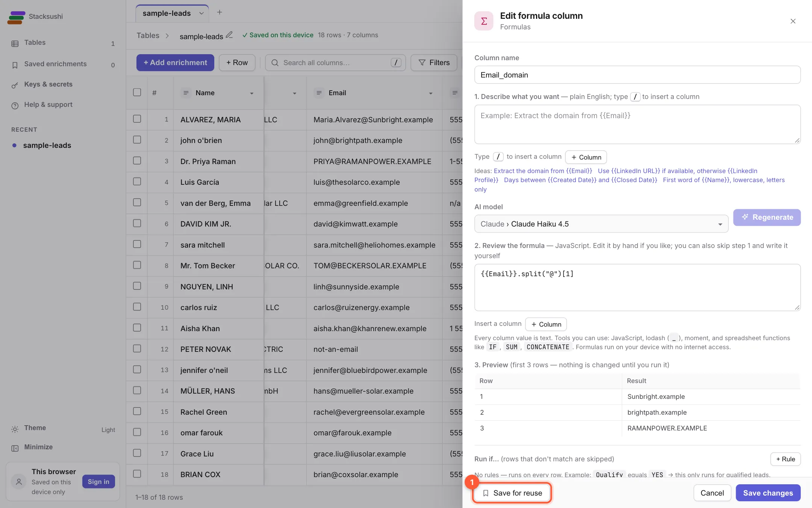Click the formula code editor
This screenshot has width=812, height=508.
pos(637,287)
